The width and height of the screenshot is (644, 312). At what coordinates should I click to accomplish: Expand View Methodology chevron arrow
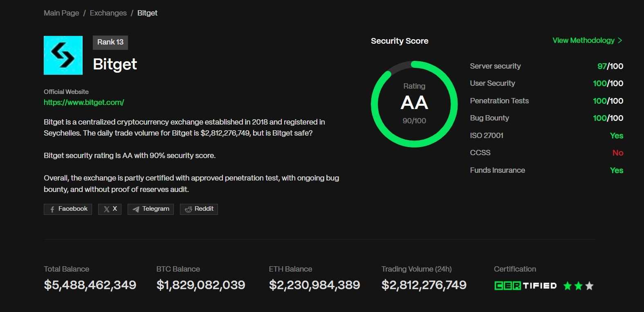point(620,40)
